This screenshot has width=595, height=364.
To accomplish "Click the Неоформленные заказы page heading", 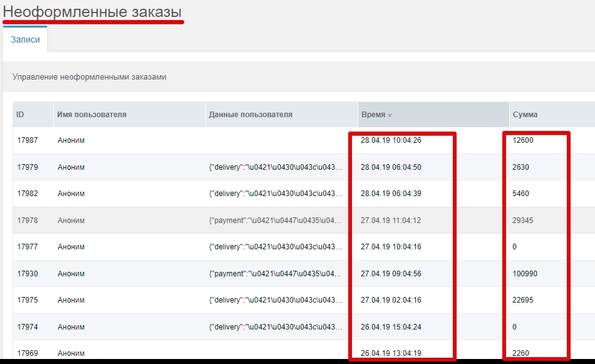I will point(92,11).
